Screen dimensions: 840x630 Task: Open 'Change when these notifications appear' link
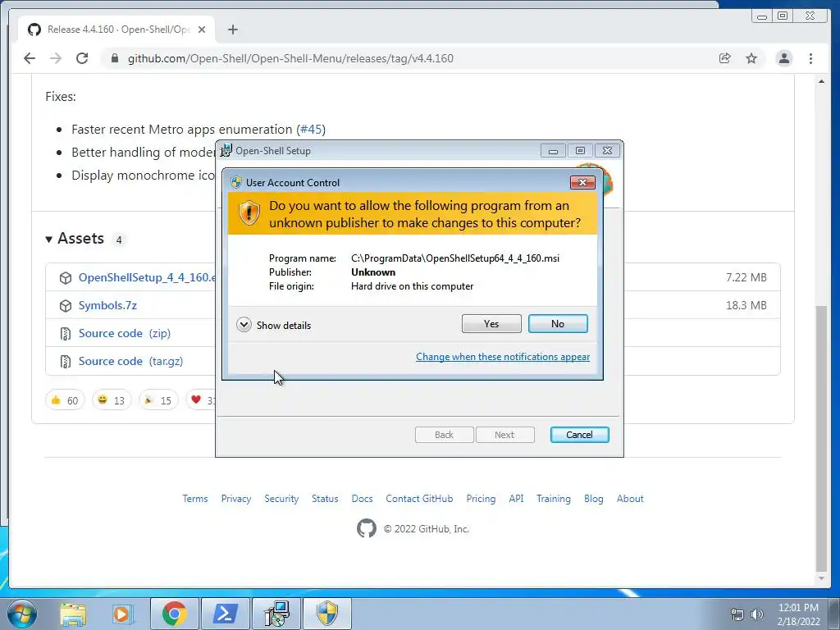point(503,357)
